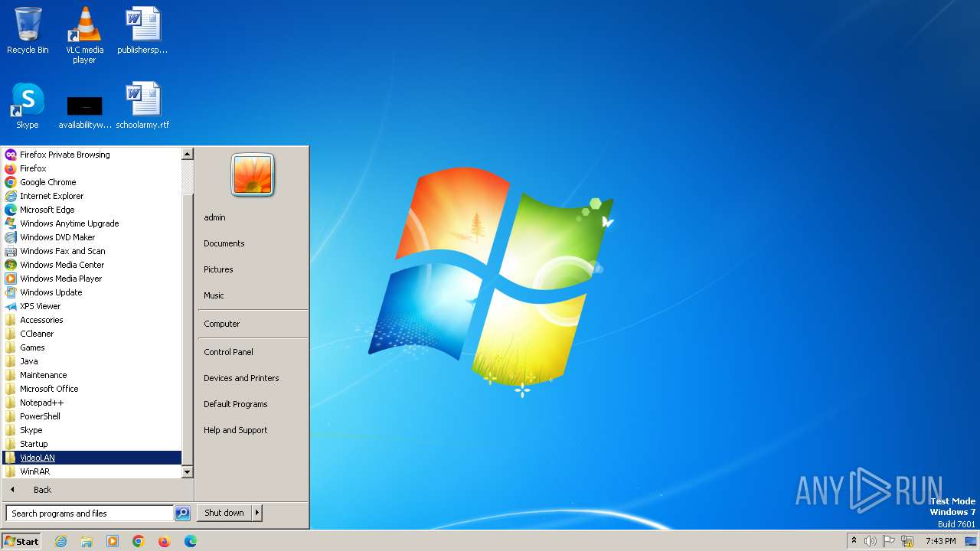Expand the CCleaner folder

(92, 334)
